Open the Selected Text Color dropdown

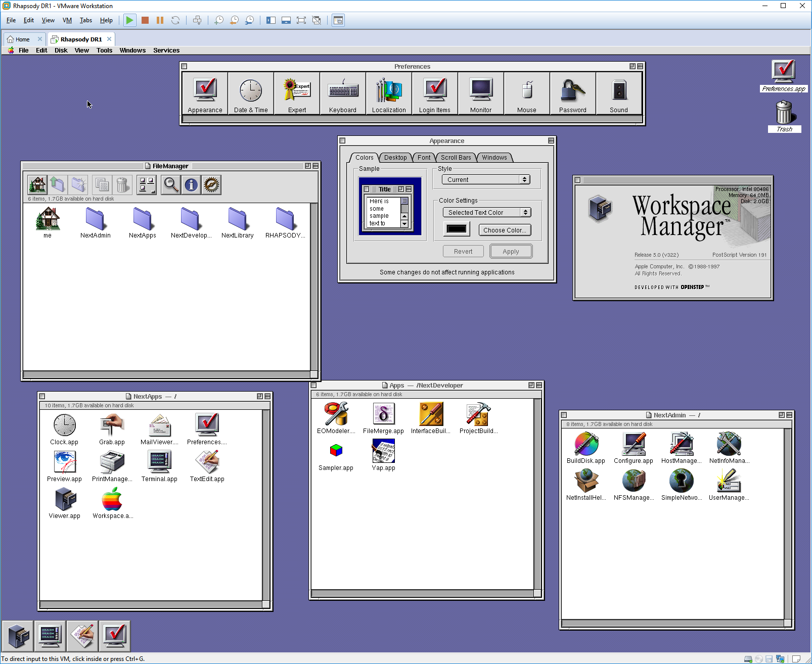tap(487, 213)
